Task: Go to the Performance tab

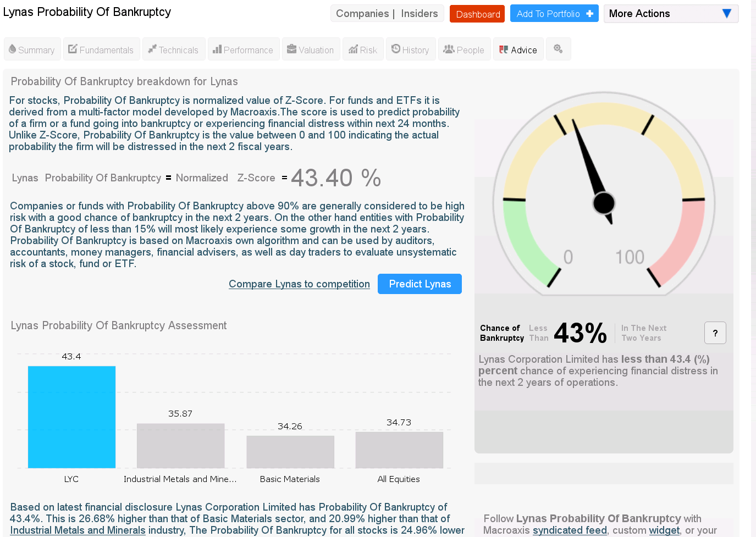Action: pos(244,49)
